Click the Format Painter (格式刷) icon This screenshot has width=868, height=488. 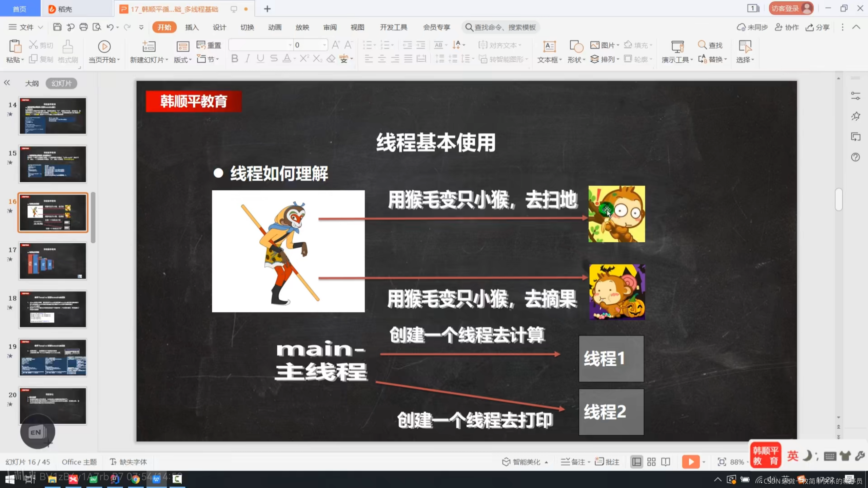coord(68,46)
